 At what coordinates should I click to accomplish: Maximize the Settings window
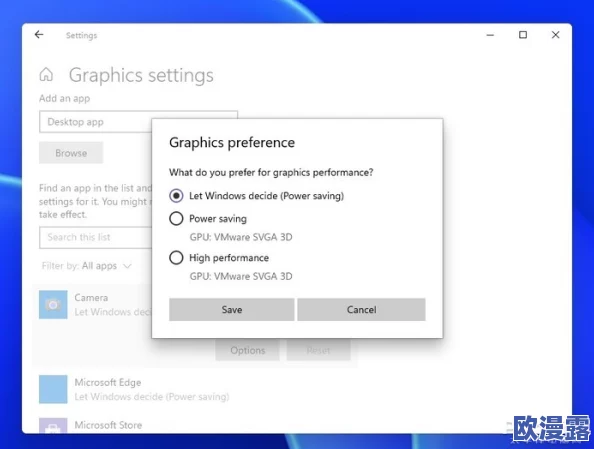(523, 35)
